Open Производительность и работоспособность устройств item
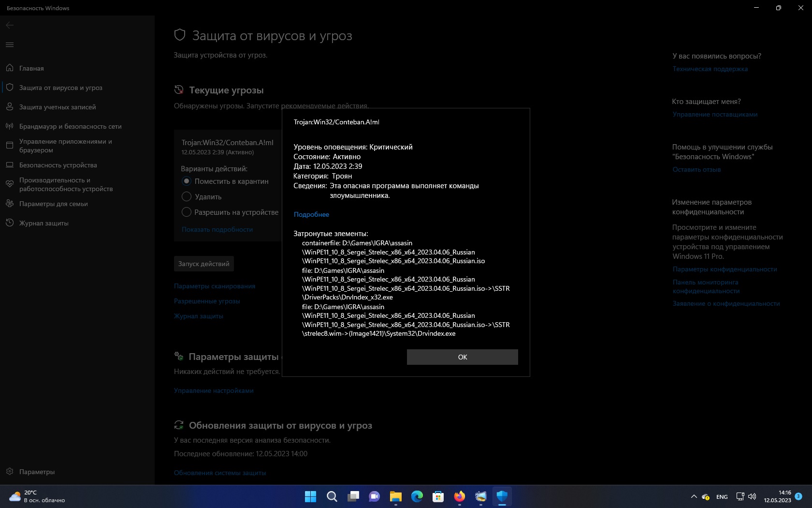The height and width of the screenshot is (508, 812). point(77,184)
